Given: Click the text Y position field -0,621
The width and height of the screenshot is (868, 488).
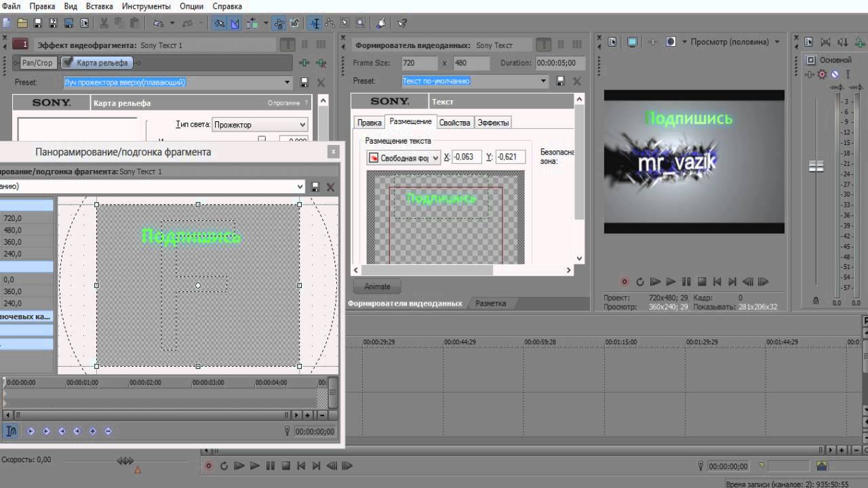Looking at the screenshot, I should click(x=510, y=157).
